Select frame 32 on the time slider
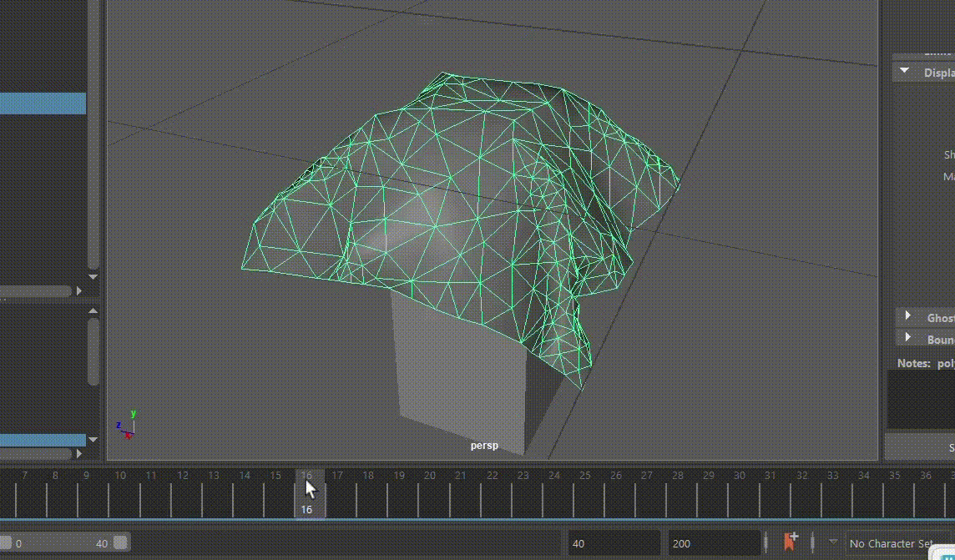The image size is (955, 560). coord(801,492)
